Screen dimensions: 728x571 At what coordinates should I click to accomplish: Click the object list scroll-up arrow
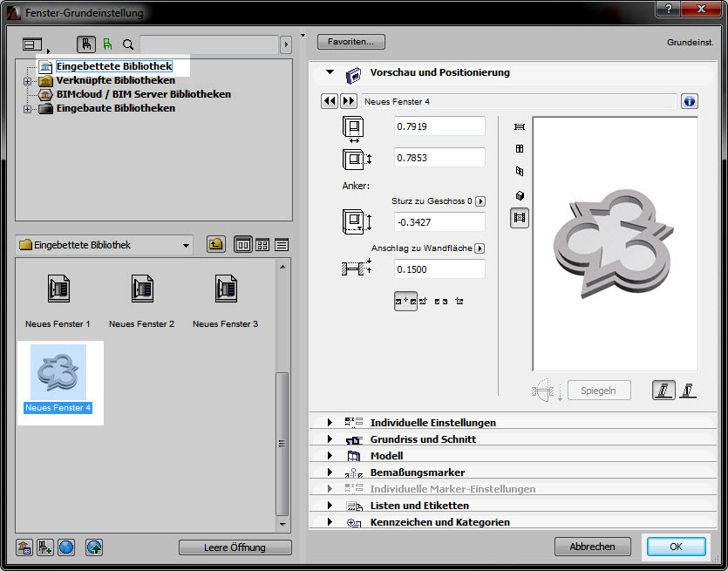(282, 267)
